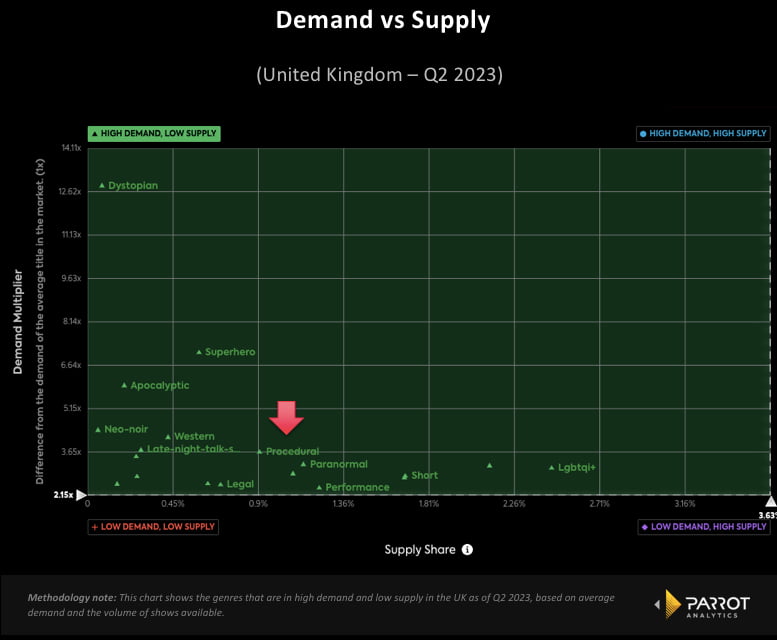Select the Procedural genre label
This screenshot has height=640, width=777.
pyautogui.click(x=292, y=452)
